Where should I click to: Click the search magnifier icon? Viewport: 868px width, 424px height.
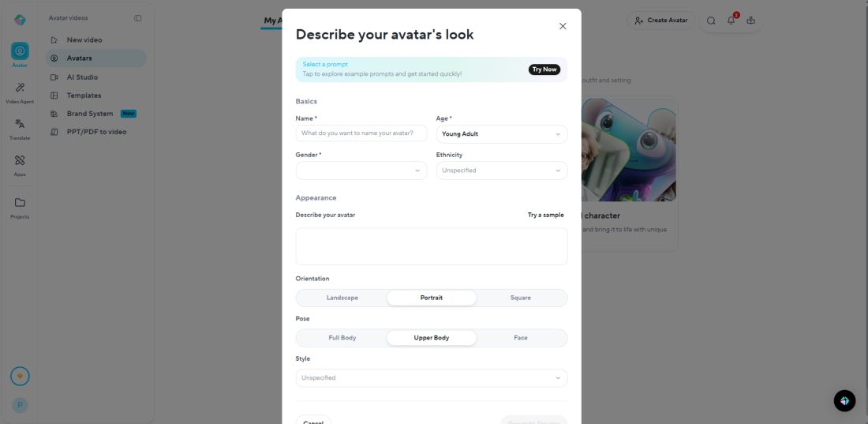tap(711, 21)
